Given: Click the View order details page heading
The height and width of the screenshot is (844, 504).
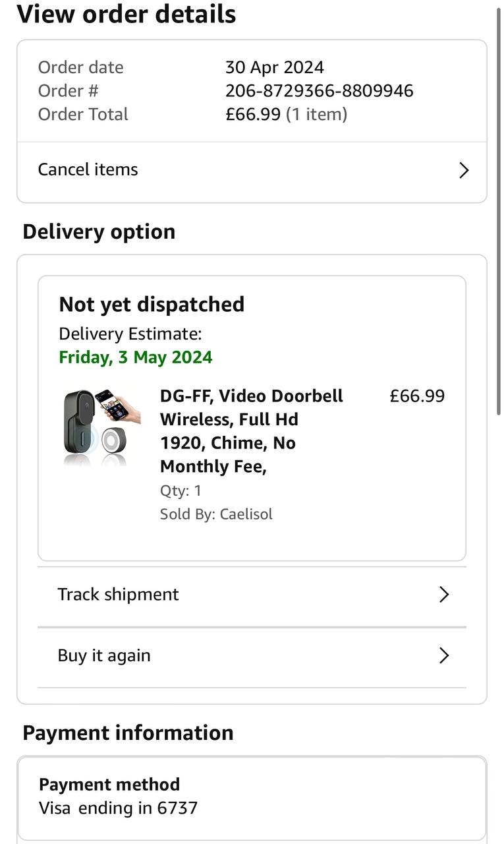Looking at the screenshot, I should click(126, 14).
